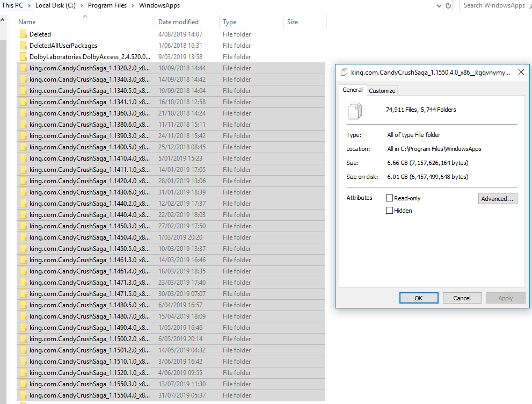Click folder icon of CandyCrushSaga_1.1500.2.0
This screenshot has height=404, width=532.
23,339
